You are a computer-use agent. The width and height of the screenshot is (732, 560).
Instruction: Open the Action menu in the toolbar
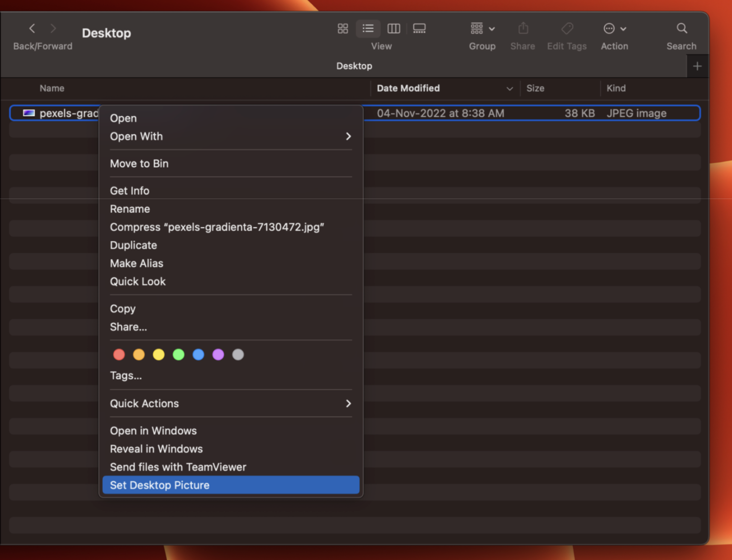(x=614, y=28)
